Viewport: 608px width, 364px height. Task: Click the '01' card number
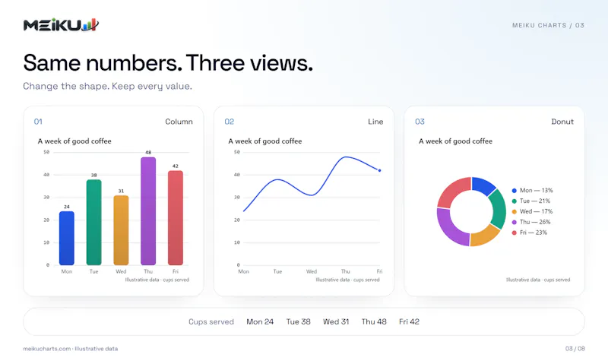pyautogui.click(x=38, y=122)
